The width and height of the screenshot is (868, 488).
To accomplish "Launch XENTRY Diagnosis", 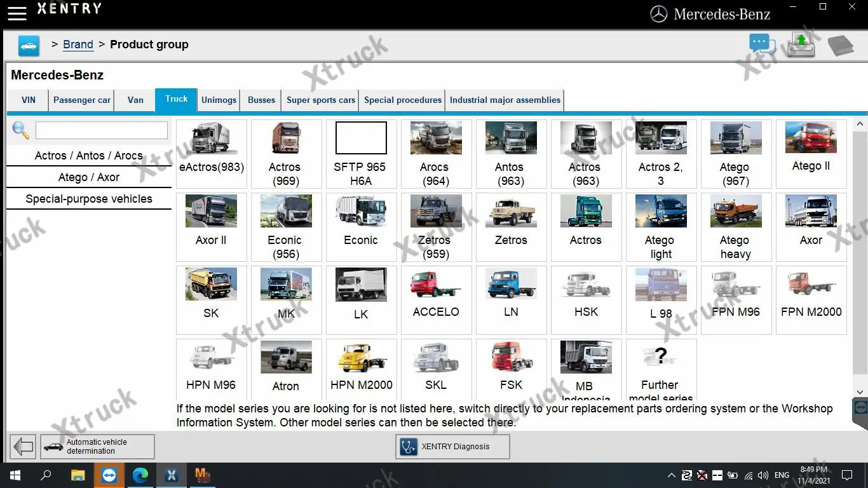I will pyautogui.click(x=452, y=447).
